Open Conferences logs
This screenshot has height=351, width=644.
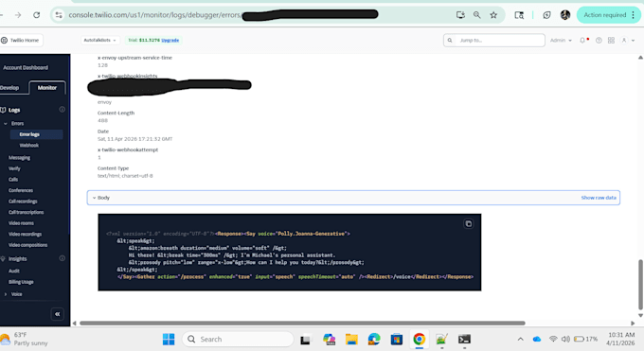click(21, 190)
